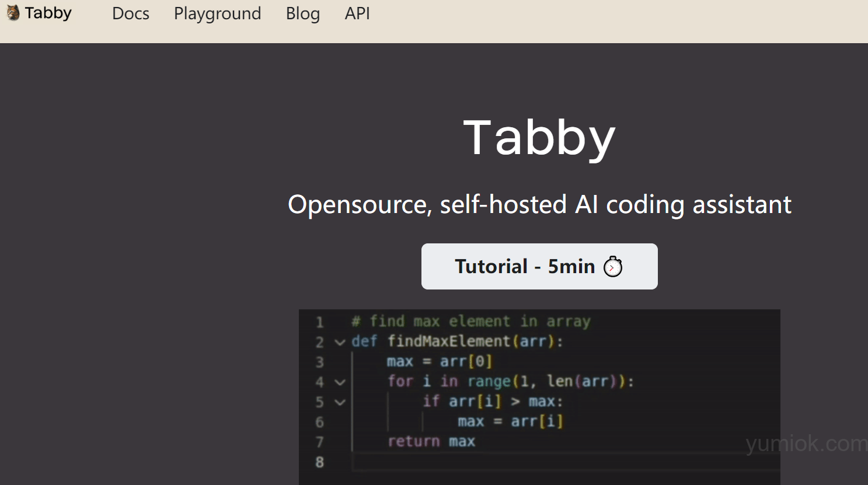
Task: Click the code demo image
Action: point(539,397)
